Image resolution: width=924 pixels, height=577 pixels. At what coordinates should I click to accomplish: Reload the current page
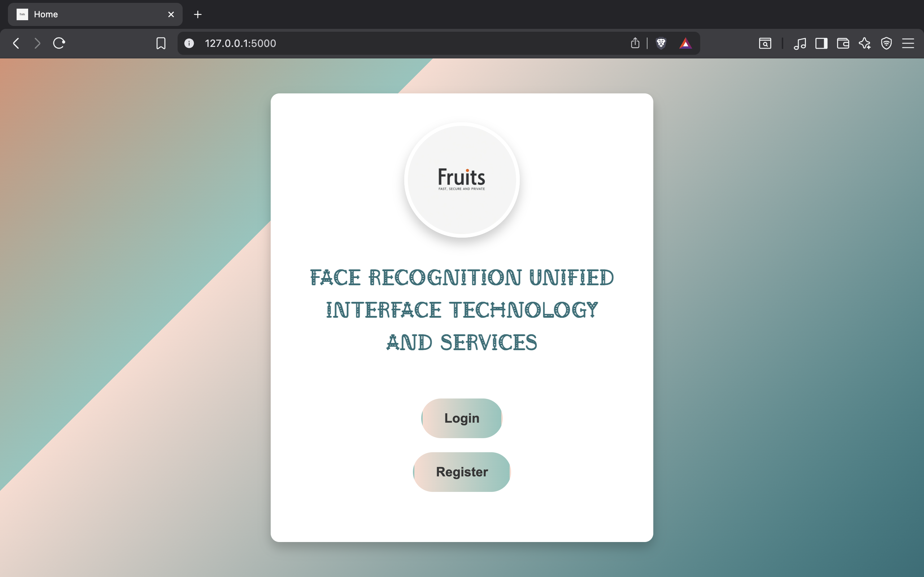click(59, 43)
